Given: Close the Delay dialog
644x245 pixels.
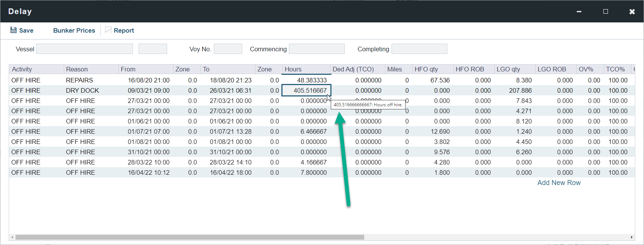Looking at the screenshot, I should (632, 11).
